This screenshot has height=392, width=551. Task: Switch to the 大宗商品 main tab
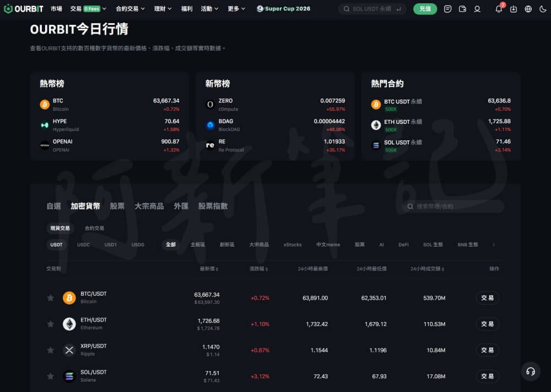[x=149, y=206]
